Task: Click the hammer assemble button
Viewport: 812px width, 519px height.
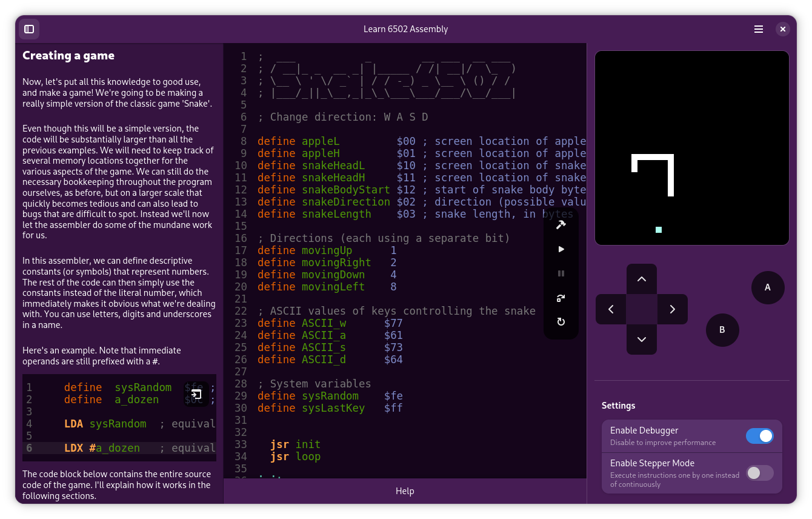Action: point(561,225)
